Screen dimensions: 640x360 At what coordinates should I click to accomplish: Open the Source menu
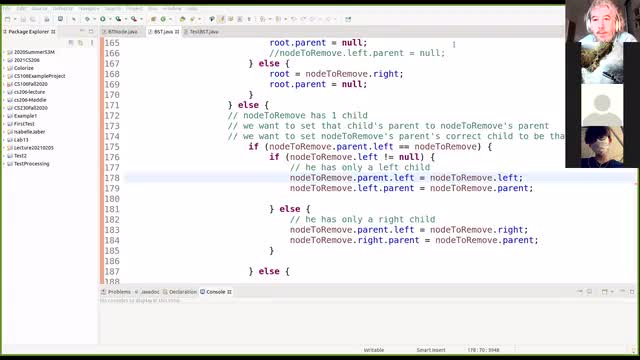point(40,8)
